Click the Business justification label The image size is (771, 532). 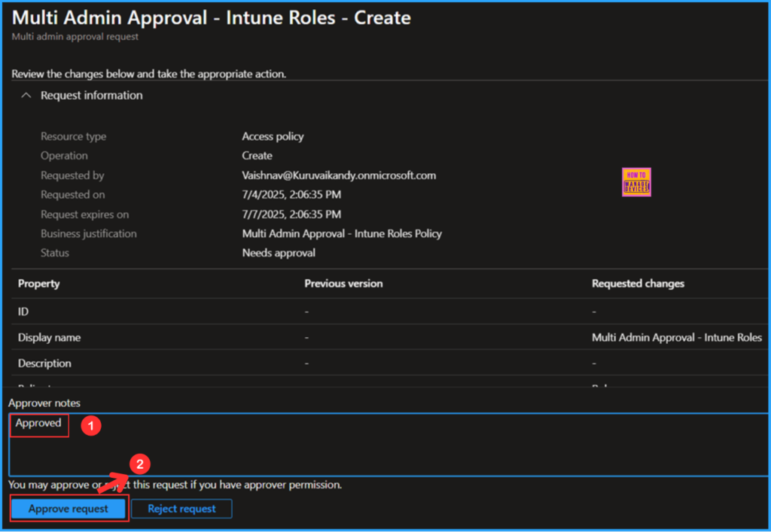click(x=89, y=234)
